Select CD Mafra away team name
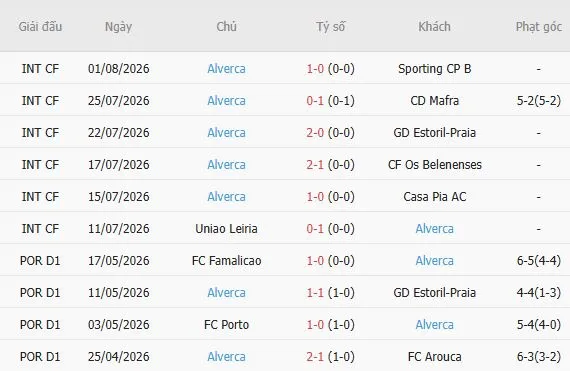The image size is (570, 371). click(434, 101)
